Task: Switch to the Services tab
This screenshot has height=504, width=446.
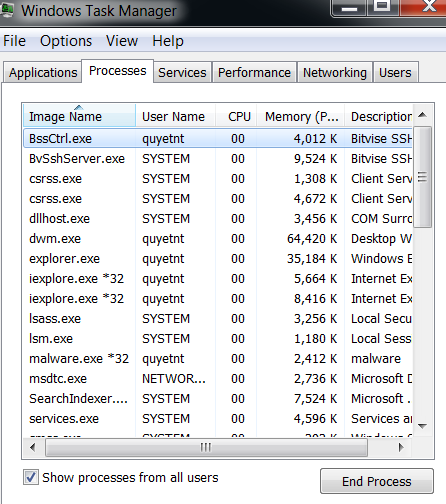Action: [182, 72]
